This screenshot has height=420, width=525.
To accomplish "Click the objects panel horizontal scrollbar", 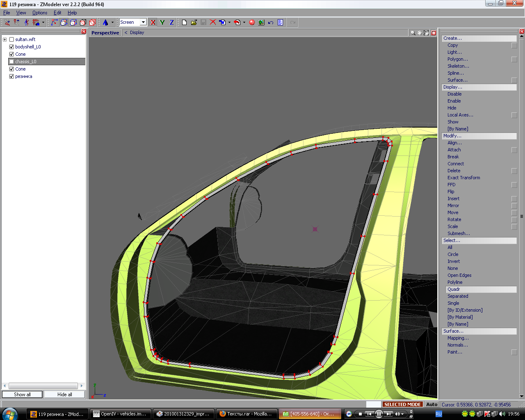I will tap(43, 386).
